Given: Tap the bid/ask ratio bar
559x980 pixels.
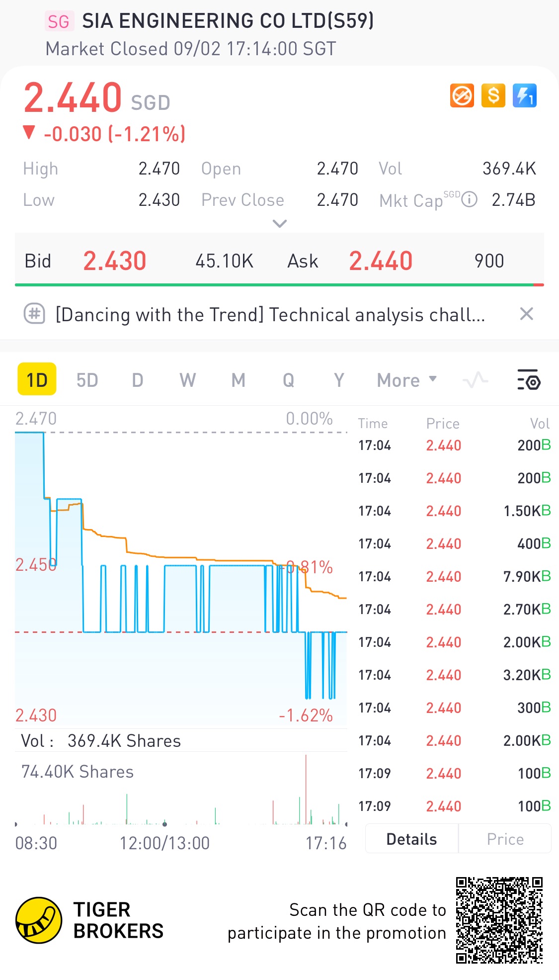Looking at the screenshot, I should (279, 285).
